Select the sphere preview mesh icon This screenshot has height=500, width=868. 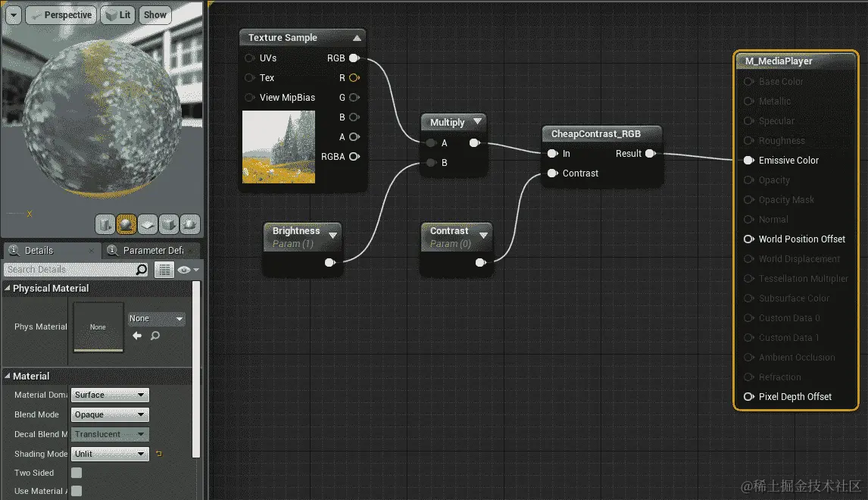(x=126, y=224)
